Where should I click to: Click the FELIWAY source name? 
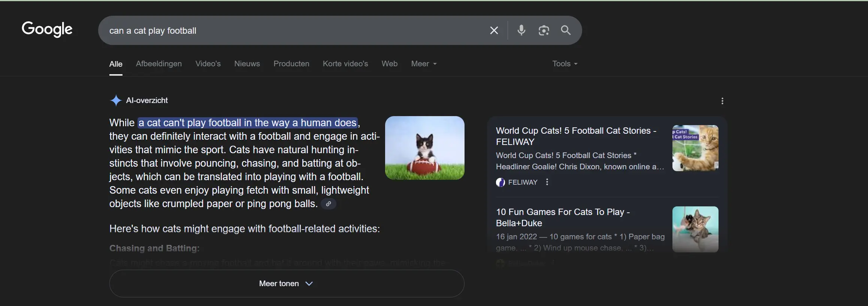[523, 182]
